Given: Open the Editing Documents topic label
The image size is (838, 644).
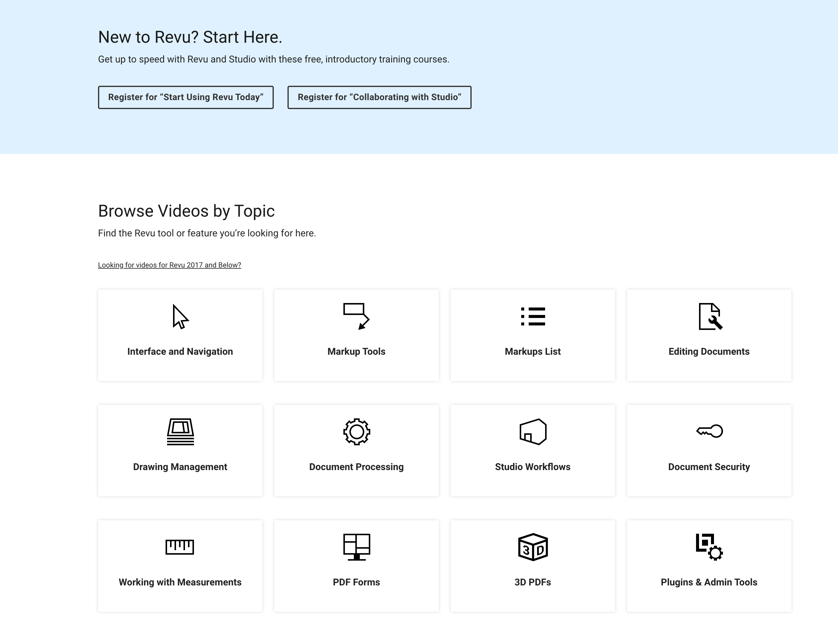Looking at the screenshot, I should (709, 351).
